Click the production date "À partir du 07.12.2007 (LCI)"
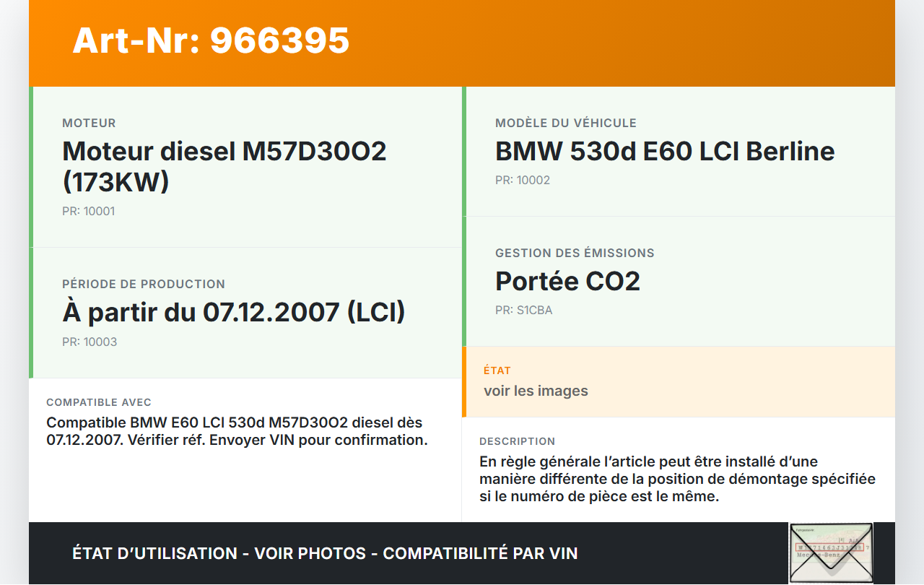924x585 pixels. (x=233, y=312)
